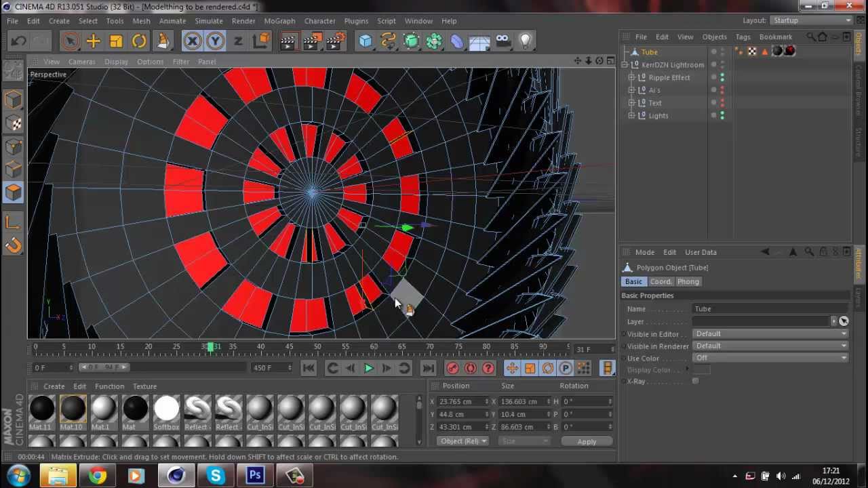Switch the coordinate system icon

pos(261,41)
